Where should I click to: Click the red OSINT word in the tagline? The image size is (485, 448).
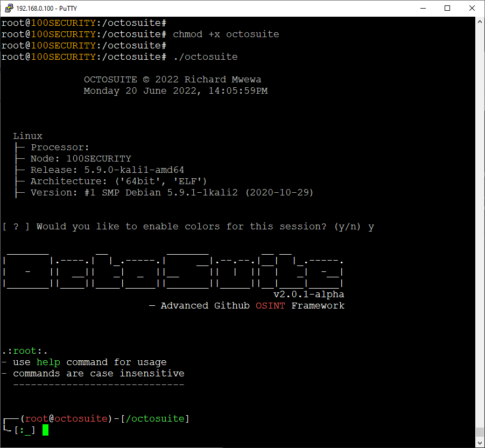(270, 306)
